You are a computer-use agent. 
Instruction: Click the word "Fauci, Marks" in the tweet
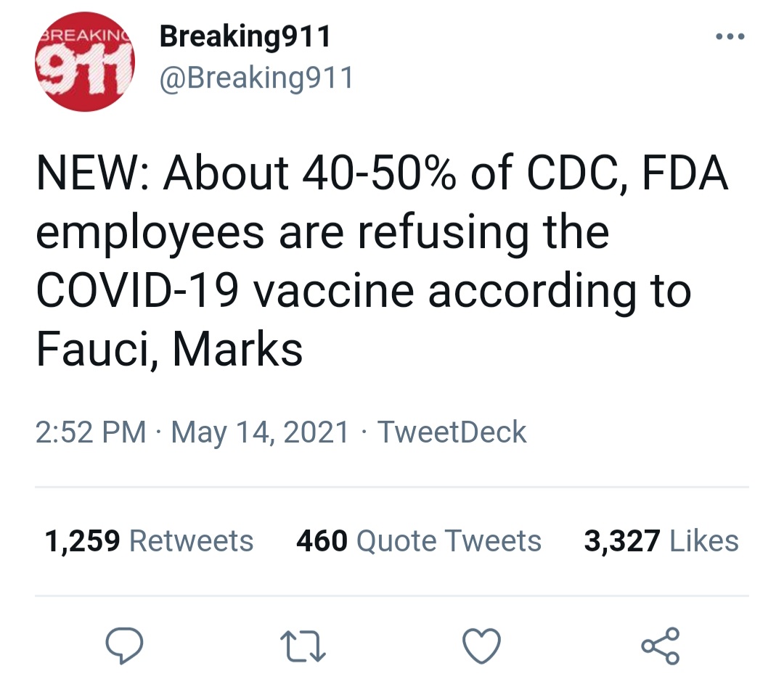click(x=169, y=349)
